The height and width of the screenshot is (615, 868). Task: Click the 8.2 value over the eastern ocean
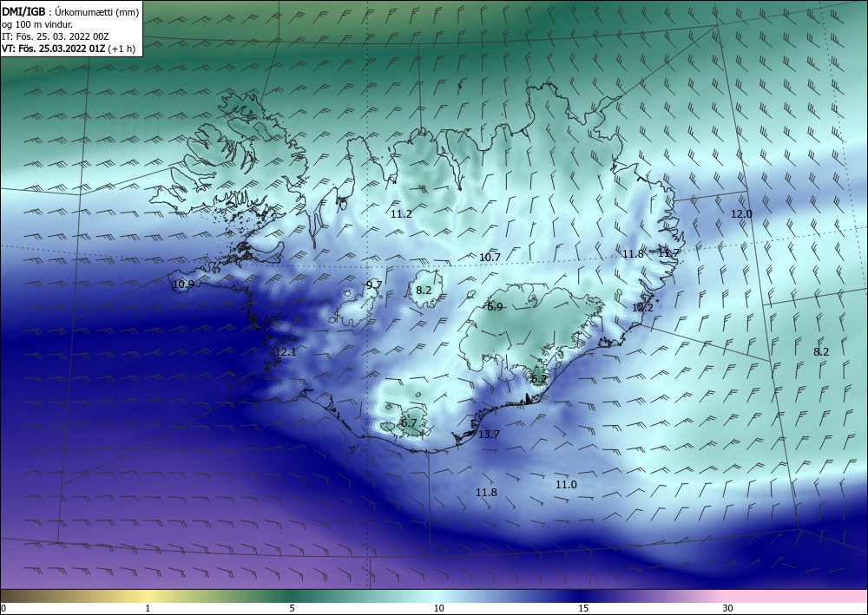821,352
